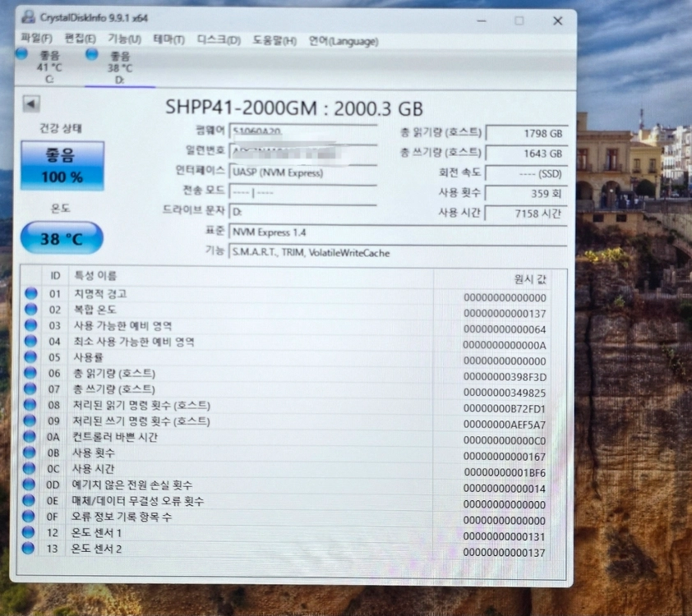The image size is (692, 616).
Task: Click the total host reads value 1798 GB
Action: [x=526, y=133]
